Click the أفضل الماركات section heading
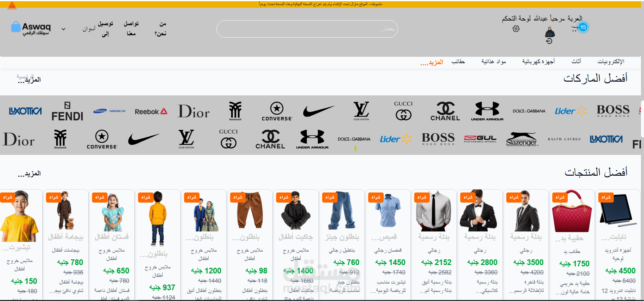The width and height of the screenshot is (644, 301). (x=595, y=78)
